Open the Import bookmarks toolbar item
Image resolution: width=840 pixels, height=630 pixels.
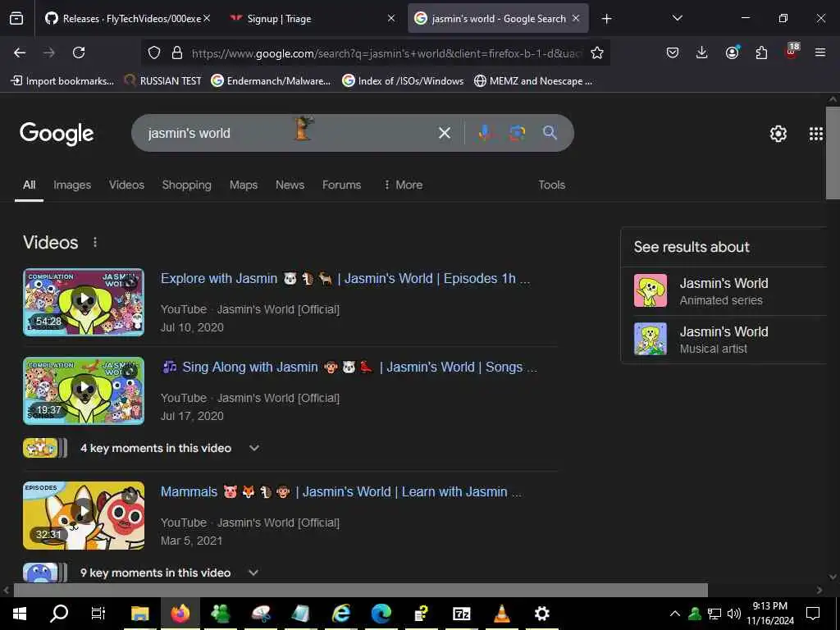click(62, 81)
